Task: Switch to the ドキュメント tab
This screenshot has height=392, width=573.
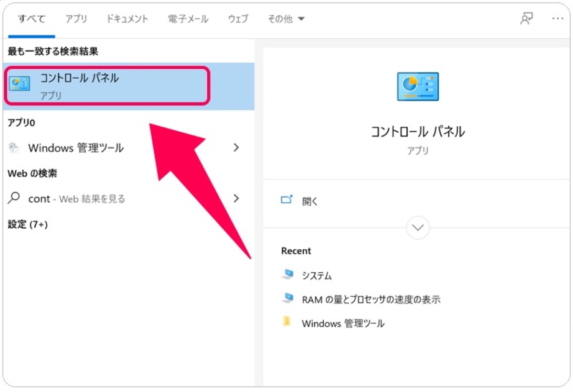Action: 127,19
